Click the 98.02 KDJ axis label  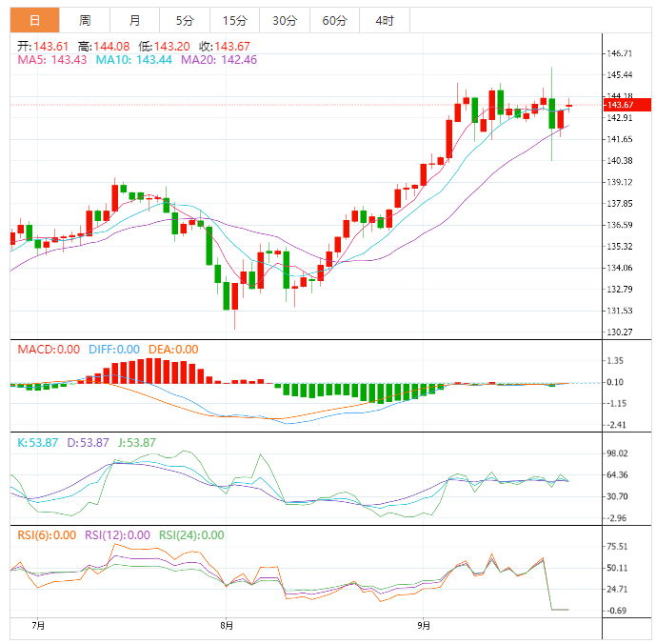click(x=618, y=453)
